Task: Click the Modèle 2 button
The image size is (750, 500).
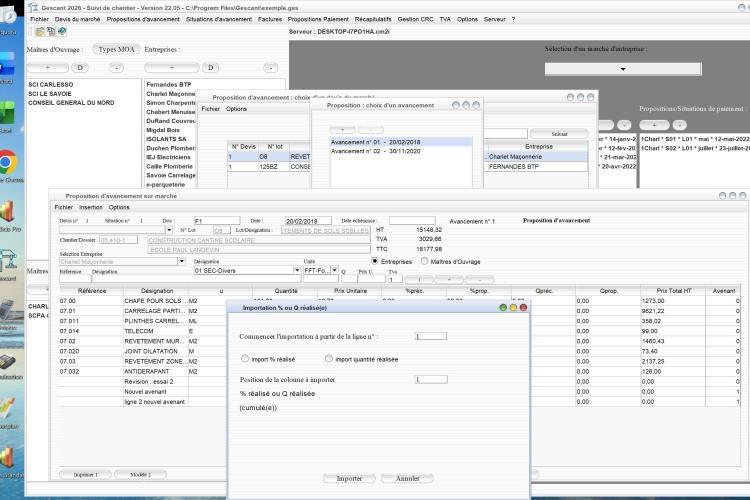Action: point(140,474)
